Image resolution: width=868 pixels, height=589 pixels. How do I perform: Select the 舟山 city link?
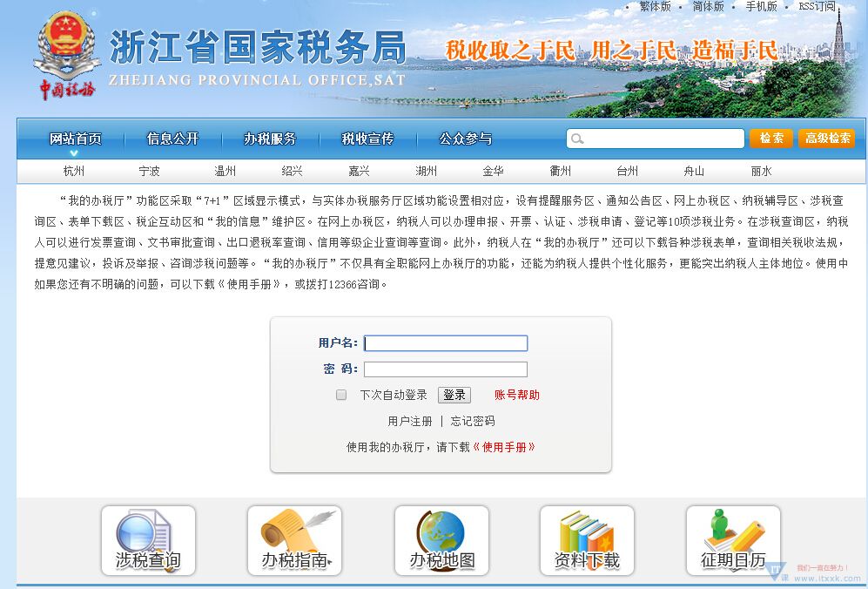694,172
